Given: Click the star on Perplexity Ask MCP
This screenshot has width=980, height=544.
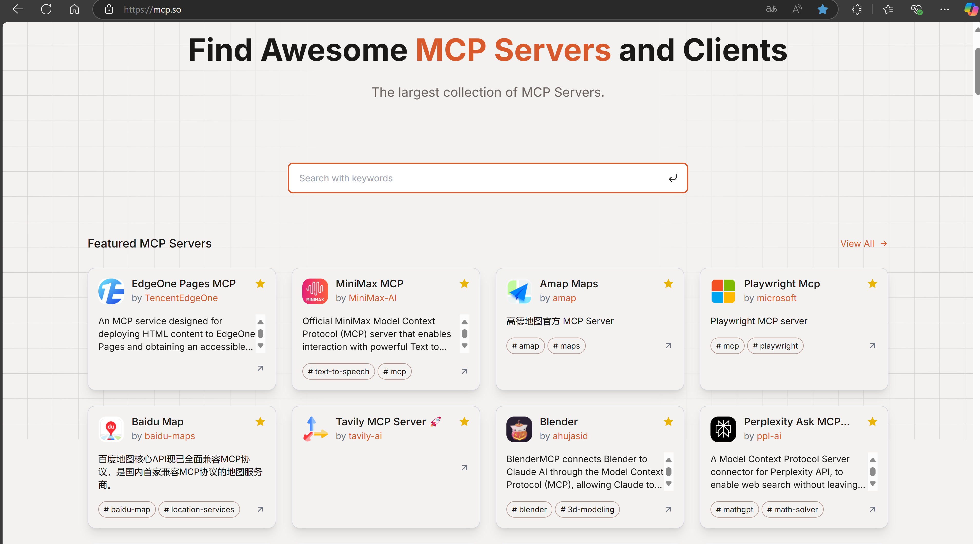Looking at the screenshot, I should (872, 422).
